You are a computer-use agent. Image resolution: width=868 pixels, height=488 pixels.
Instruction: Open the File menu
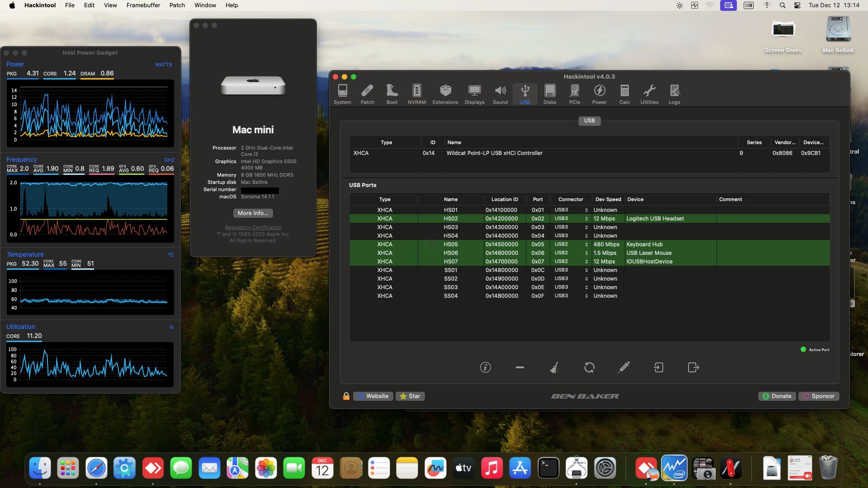click(x=70, y=5)
